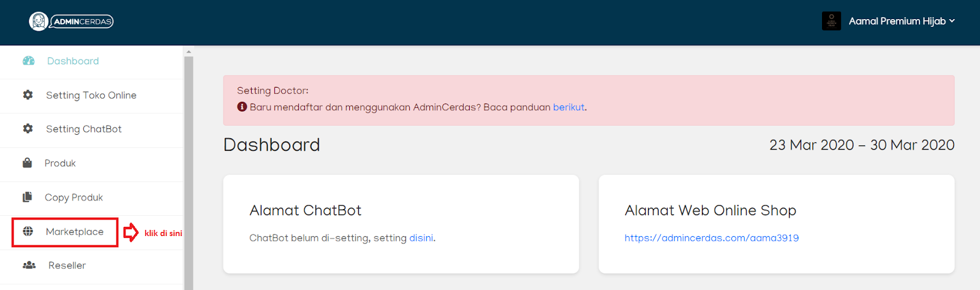This screenshot has width=980, height=290.
Task: Click the Copy Produk duplicate icon
Action: 27,197
